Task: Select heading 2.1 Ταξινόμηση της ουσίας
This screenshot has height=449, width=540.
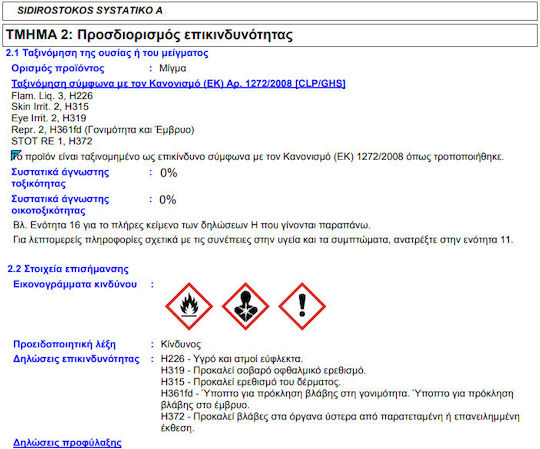Action: (x=107, y=53)
